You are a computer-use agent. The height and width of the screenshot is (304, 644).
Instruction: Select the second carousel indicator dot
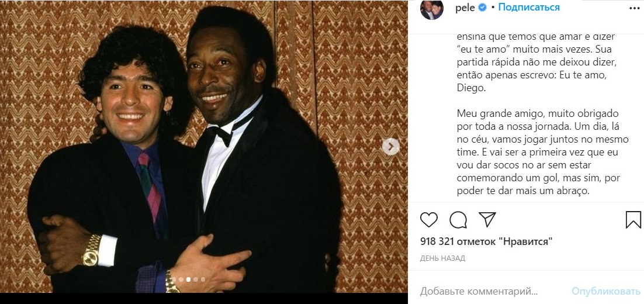181,279
